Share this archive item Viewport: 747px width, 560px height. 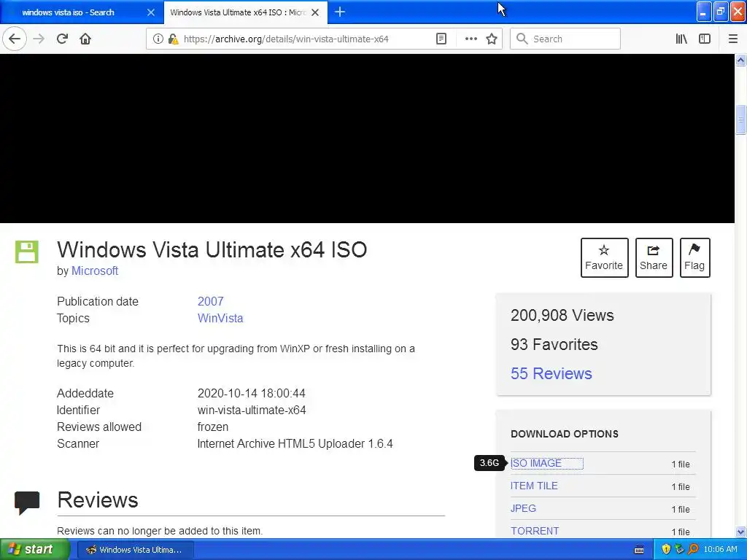click(654, 257)
